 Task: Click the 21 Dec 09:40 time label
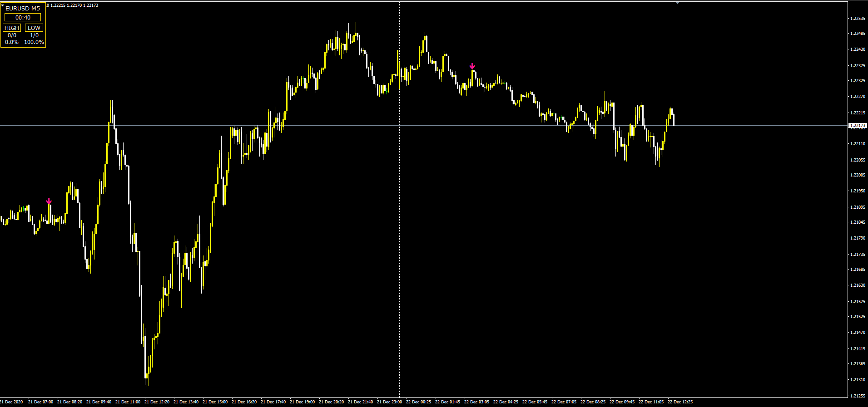click(99, 402)
